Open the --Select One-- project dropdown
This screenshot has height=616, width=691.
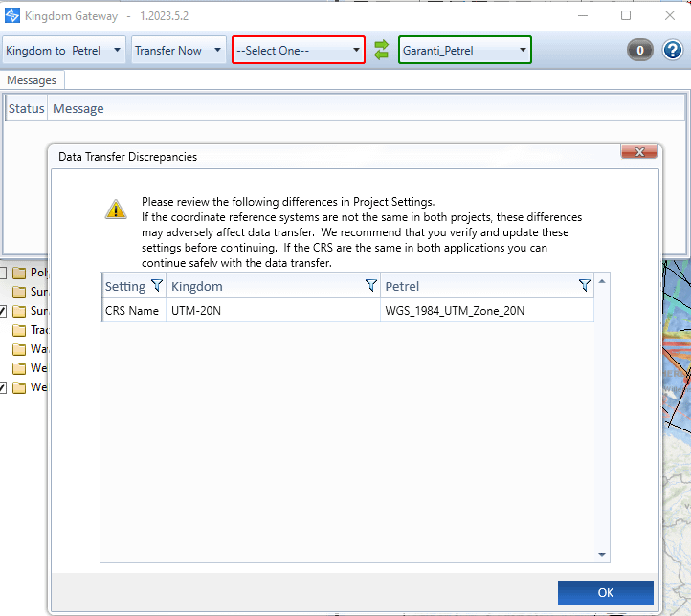tap(298, 51)
